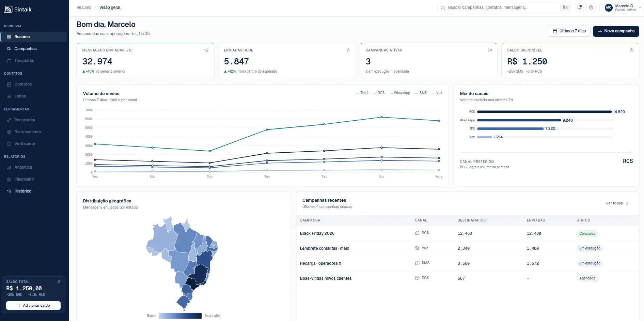Open the notifications bell icon
Image resolution: width=644 pixels, height=321 pixels.
tap(579, 7)
